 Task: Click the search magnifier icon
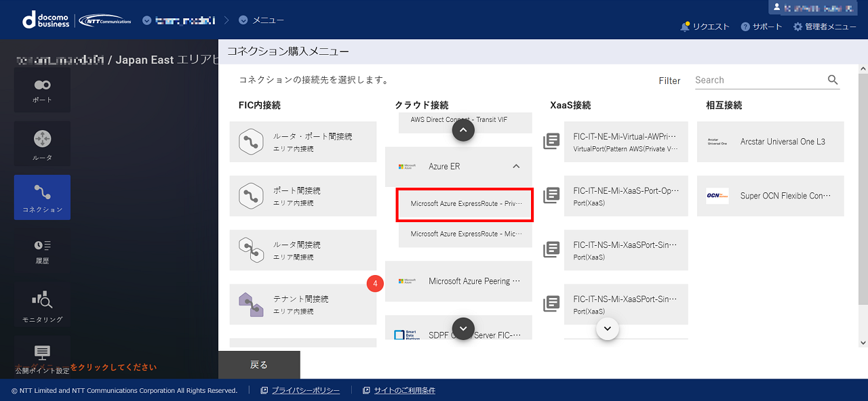pyautogui.click(x=833, y=80)
